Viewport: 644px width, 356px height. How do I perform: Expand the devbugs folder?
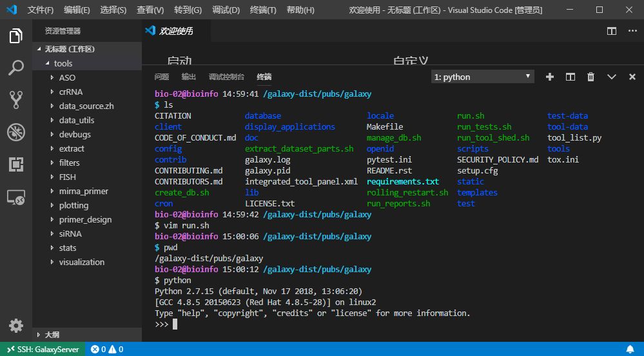point(87,134)
